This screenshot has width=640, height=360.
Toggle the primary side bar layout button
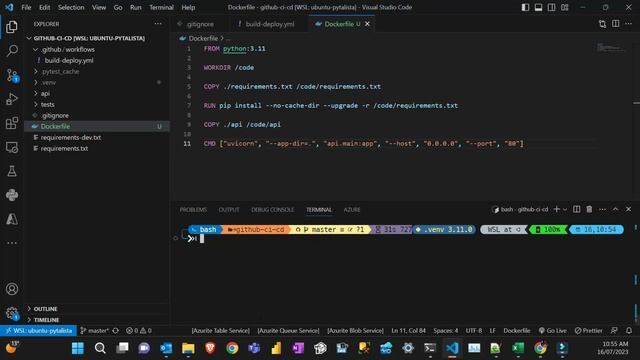(x=525, y=7)
